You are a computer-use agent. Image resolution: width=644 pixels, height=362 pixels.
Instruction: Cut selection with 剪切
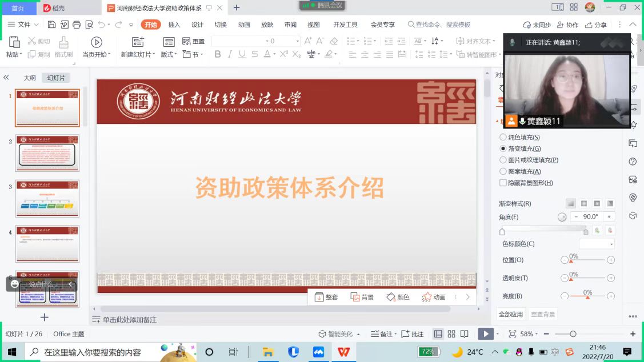point(39,41)
